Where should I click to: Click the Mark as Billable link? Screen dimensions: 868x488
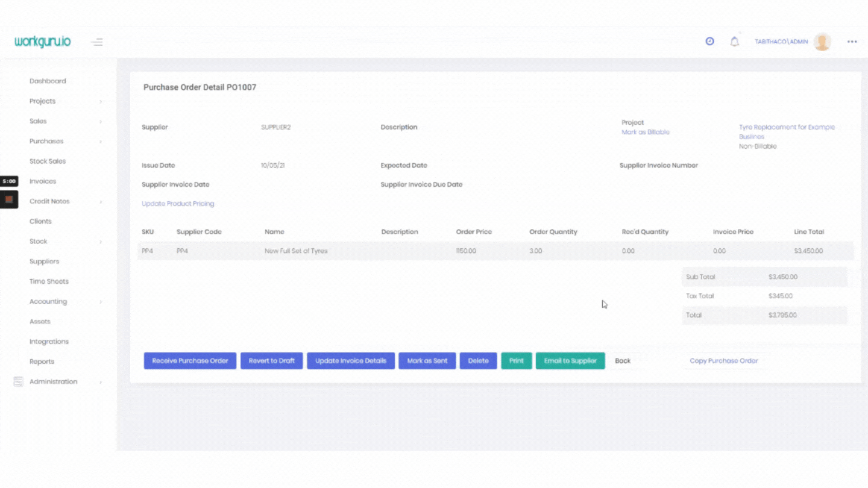click(x=645, y=132)
